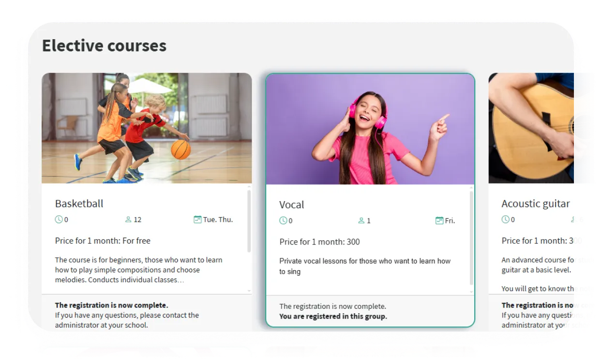
Task: Select the Vocal course title
Action: click(292, 204)
